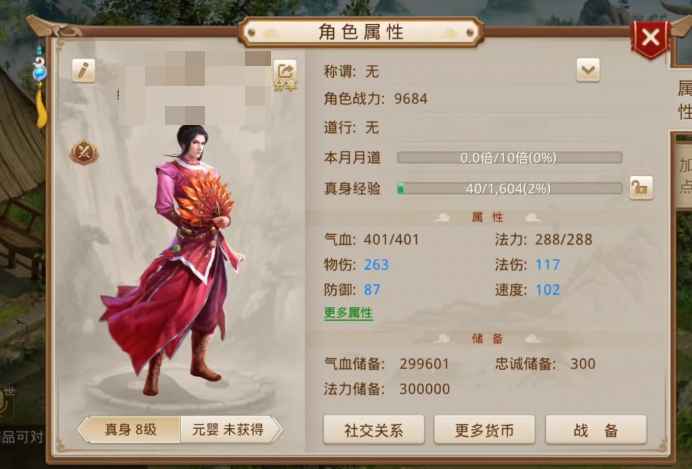Click the 战备 button
The image size is (692, 469).
coord(596,430)
